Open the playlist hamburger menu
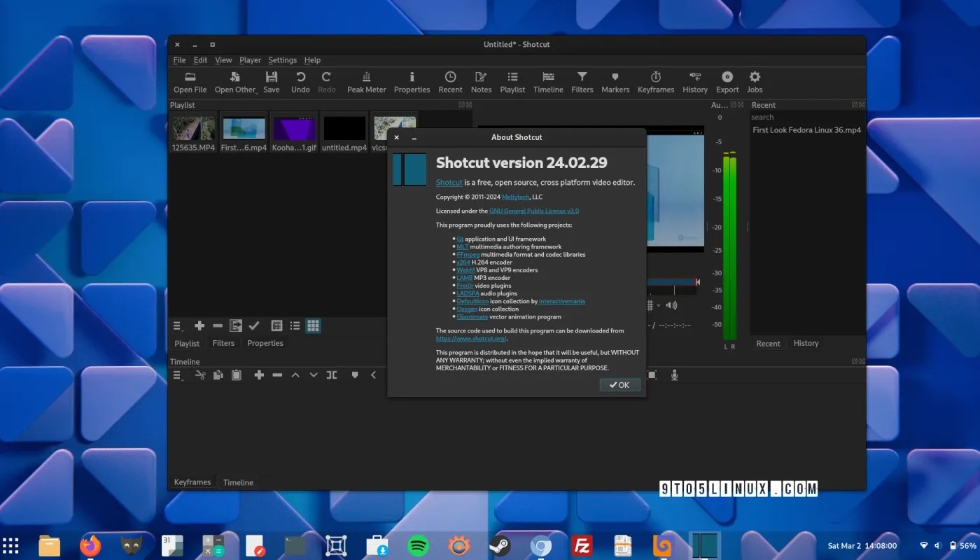Screen dimensions: 980x560 (178, 325)
